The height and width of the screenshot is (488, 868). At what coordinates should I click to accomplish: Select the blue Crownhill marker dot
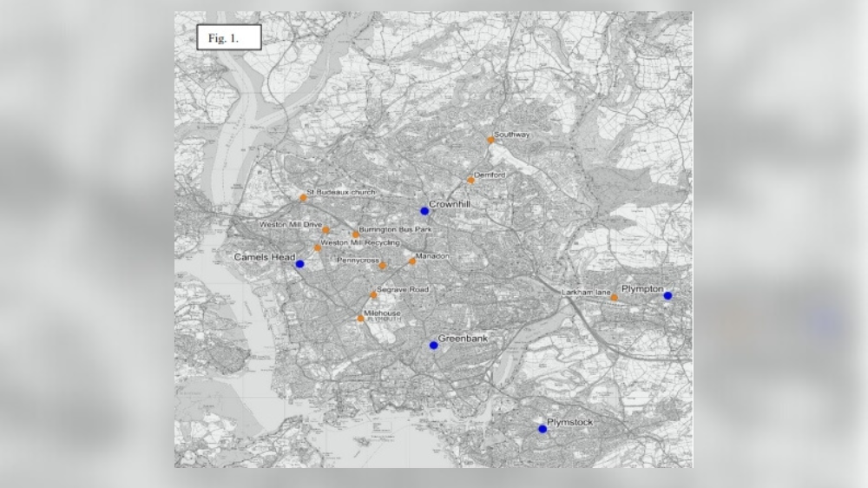pos(424,211)
